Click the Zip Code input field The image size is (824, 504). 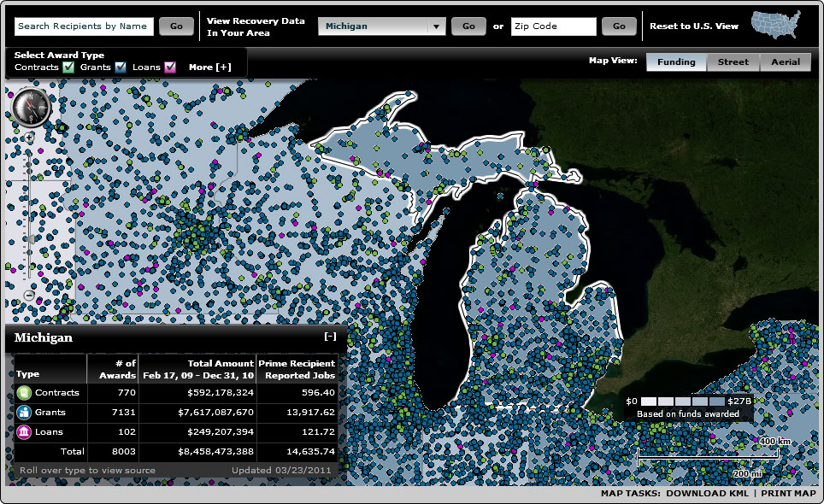point(553,26)
